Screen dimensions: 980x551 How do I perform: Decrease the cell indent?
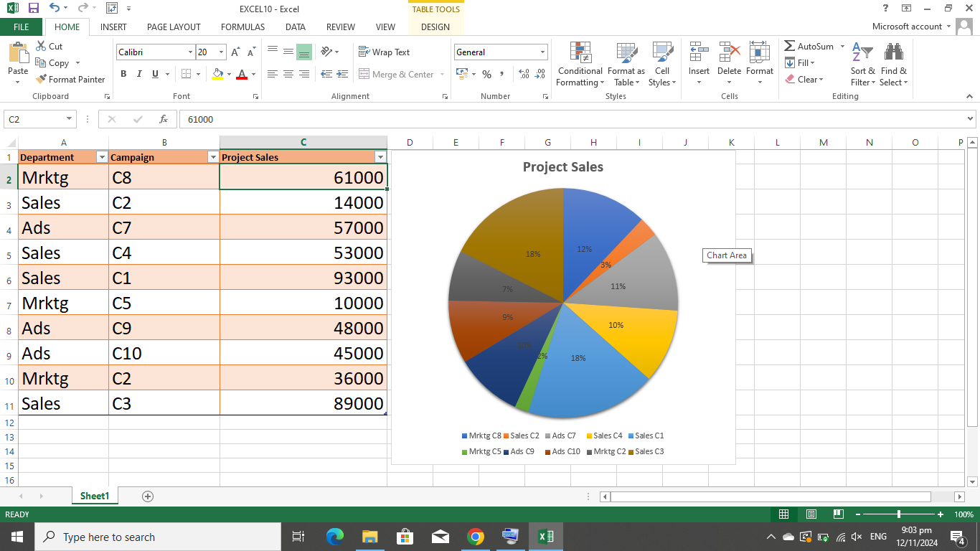326,74
